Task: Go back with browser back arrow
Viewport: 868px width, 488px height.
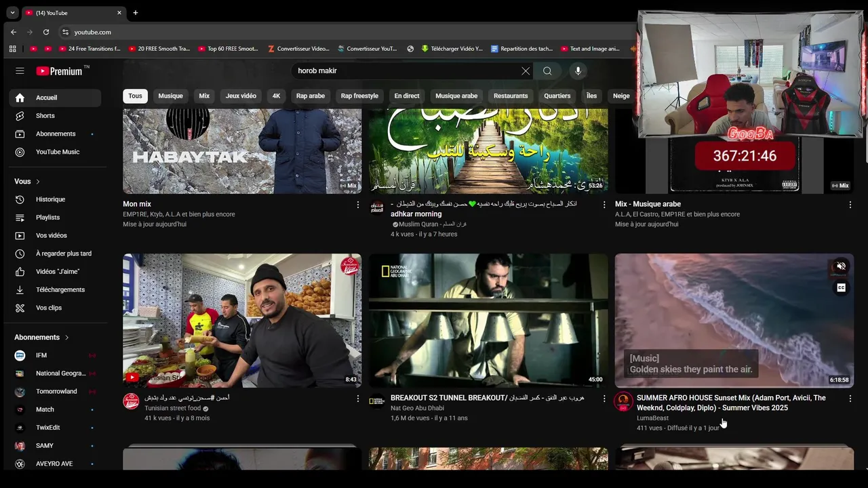Action: click(x=14, y=32)
